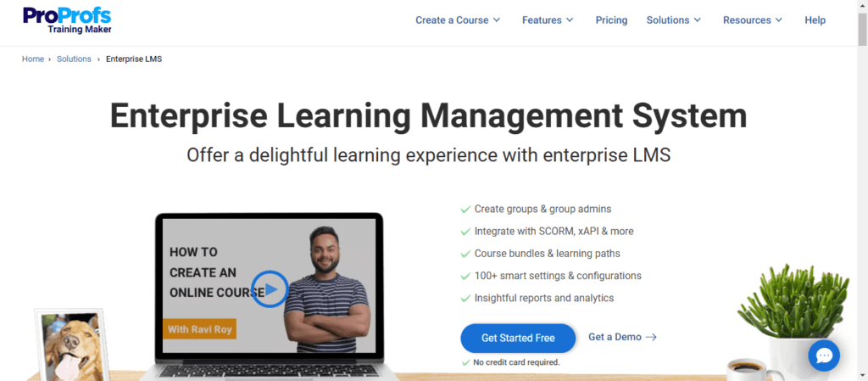Click the dog photo frame image

pyautogui.click(x=73, y=345)
